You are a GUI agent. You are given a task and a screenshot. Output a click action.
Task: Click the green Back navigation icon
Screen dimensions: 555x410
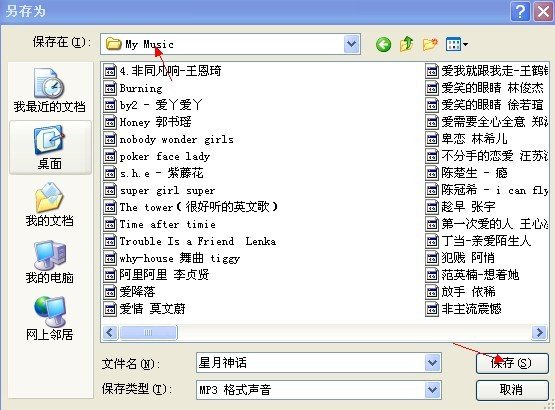(x=383, y=45)
